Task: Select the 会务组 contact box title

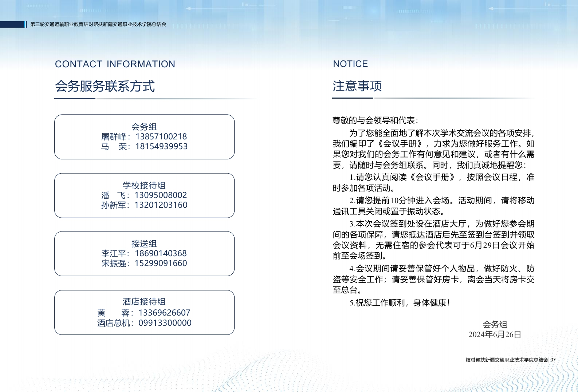Action: tap(144, 127)
